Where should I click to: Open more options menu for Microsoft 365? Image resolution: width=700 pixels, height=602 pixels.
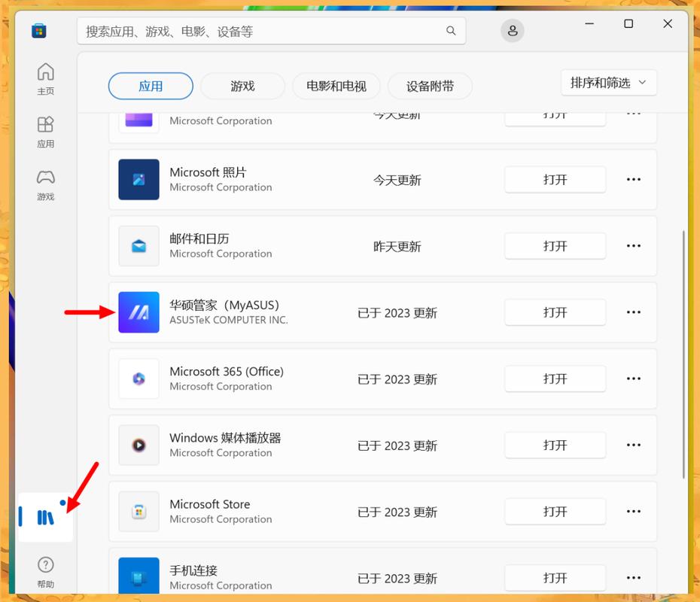633,379
